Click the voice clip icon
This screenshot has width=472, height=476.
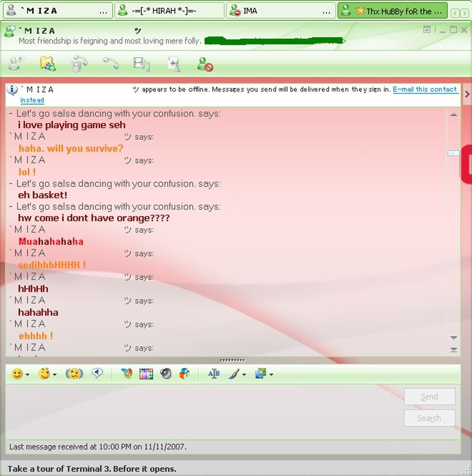97,374
